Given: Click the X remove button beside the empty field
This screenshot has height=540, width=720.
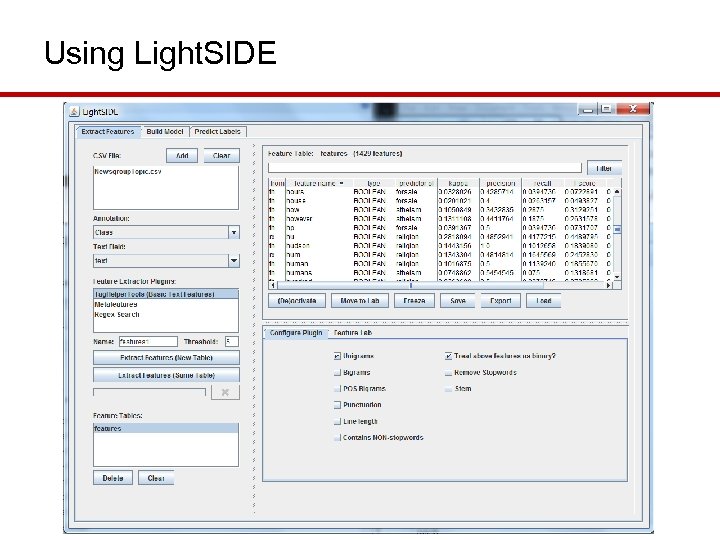Looking at the screenshot, I should (225, 392).
